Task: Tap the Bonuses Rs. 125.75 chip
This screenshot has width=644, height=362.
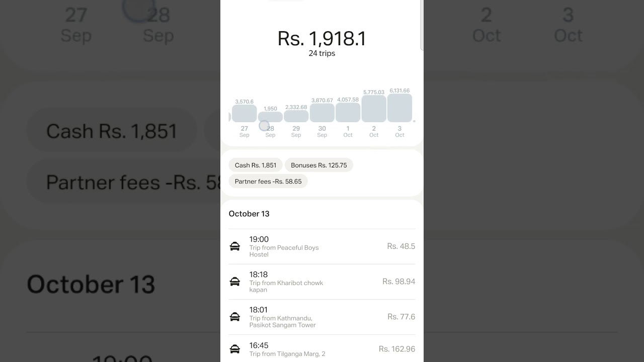Action: (x=319, y=165)
